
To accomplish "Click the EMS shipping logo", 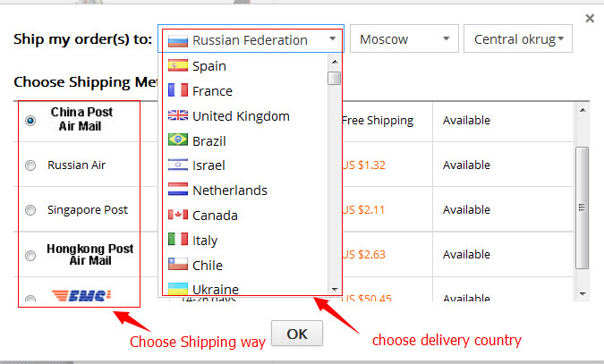I will coord(81,296).
